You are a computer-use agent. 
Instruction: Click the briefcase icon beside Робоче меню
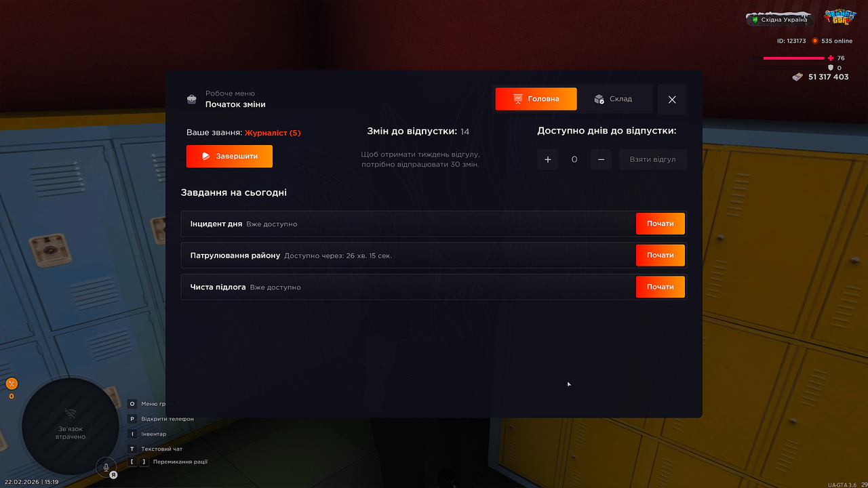tap(192, 100)
